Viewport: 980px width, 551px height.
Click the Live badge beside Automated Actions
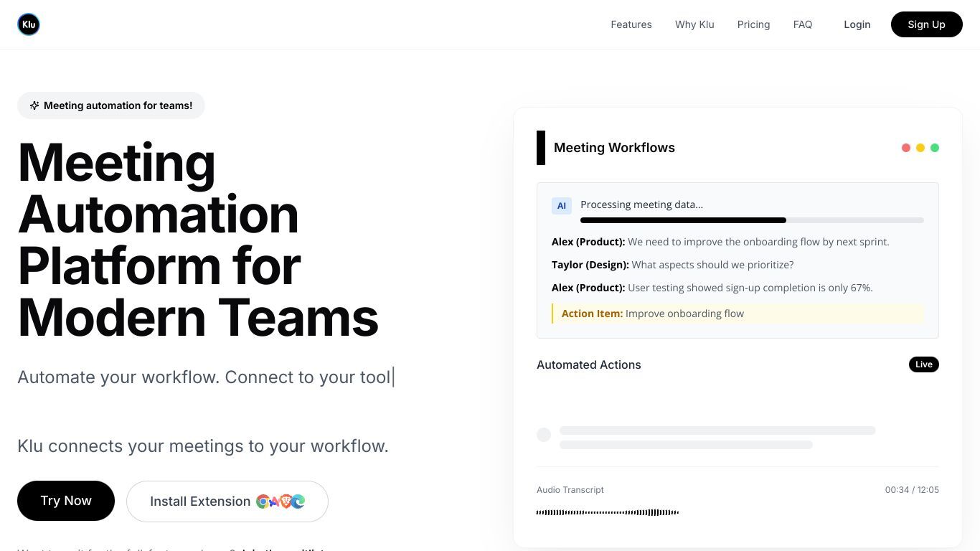tap(924, 364)
